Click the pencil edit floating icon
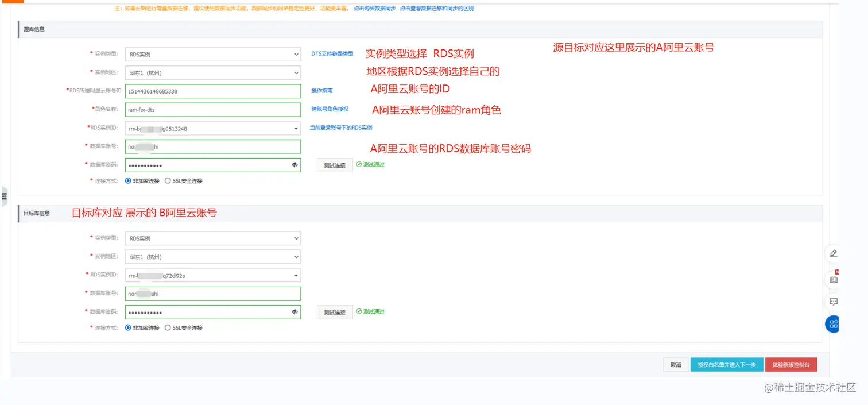The image size is (868, 405). coord(833,253)
